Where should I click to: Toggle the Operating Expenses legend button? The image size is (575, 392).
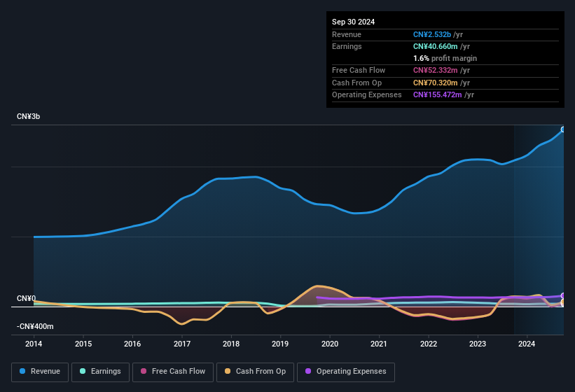(345, 372)
